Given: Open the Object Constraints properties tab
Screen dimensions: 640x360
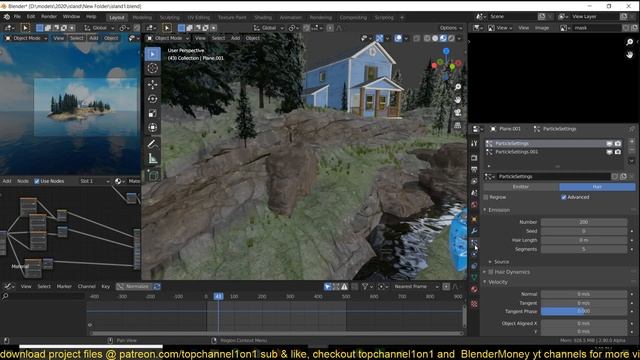Looking at the screenshot, I should point(474,266).
